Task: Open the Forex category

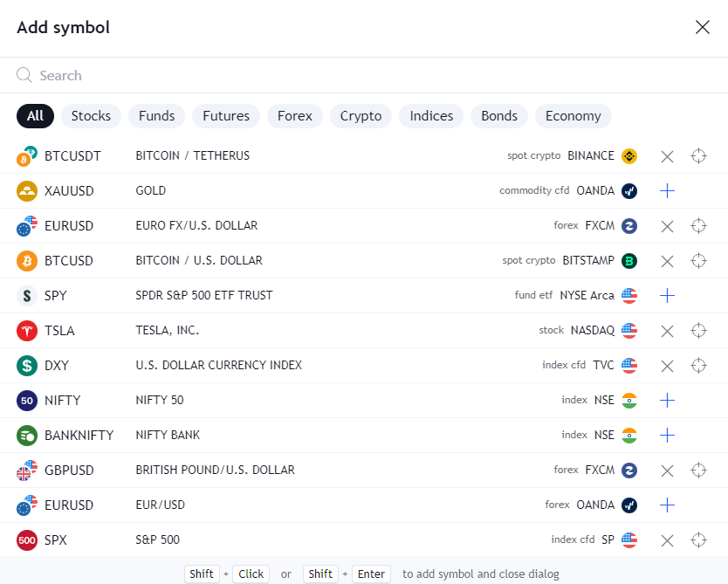Action: [x=295, y=115]
